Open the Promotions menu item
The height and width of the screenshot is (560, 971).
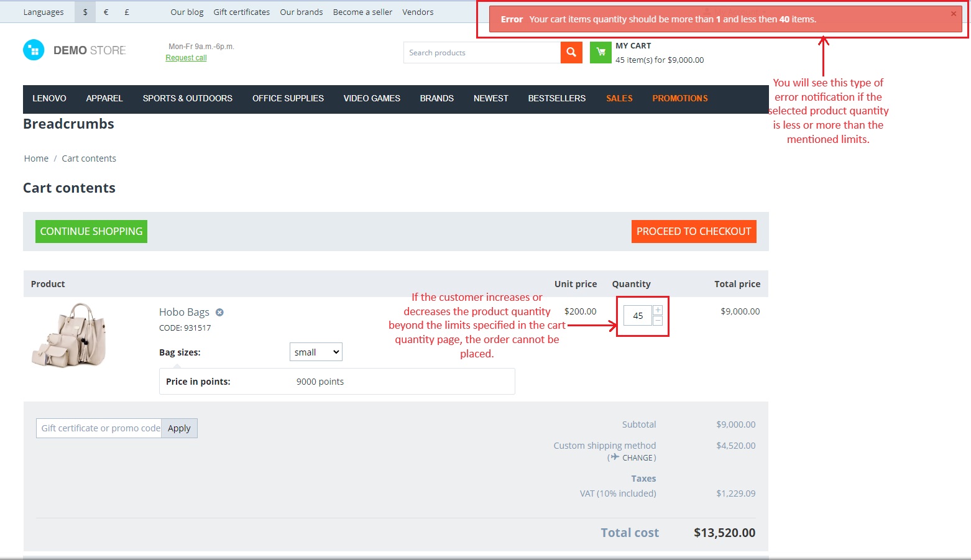680,98
